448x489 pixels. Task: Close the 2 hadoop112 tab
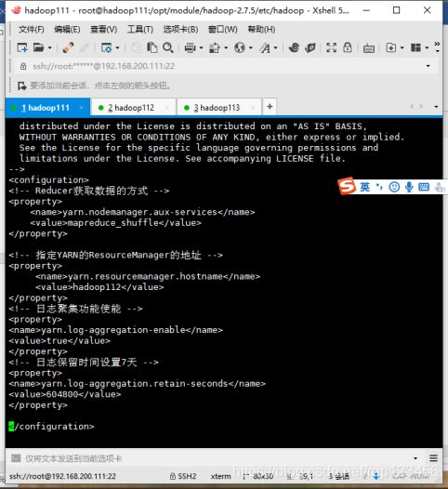tap(167, 108)
